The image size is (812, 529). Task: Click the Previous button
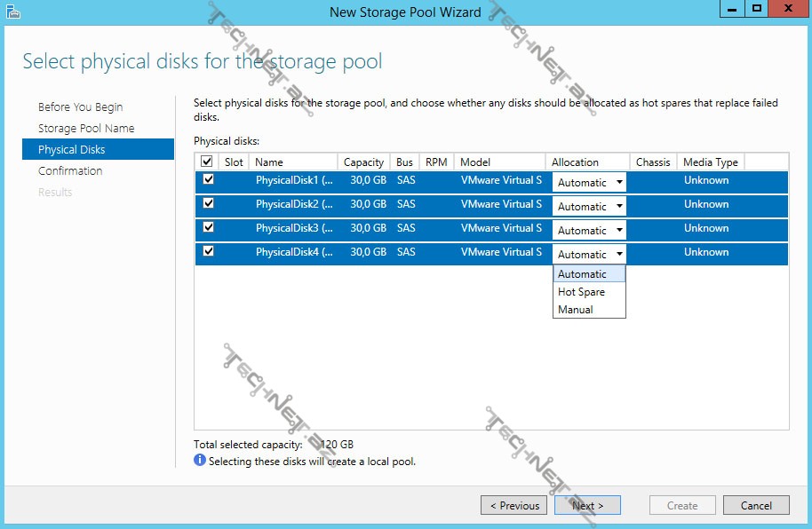coord(513,505)
